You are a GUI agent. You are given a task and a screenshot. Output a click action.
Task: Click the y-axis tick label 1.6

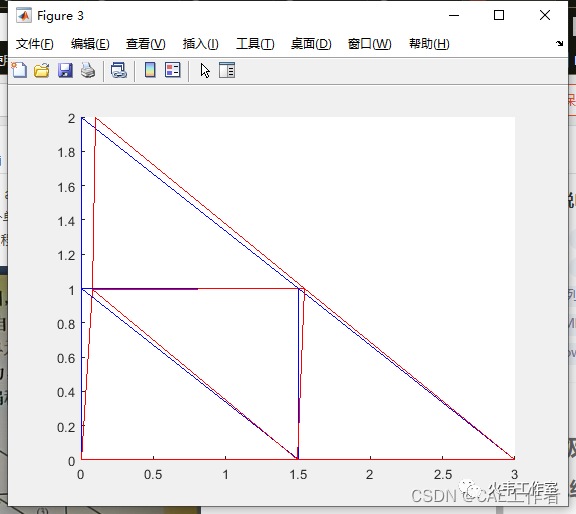pyautogui.click(x=66, y=187)
